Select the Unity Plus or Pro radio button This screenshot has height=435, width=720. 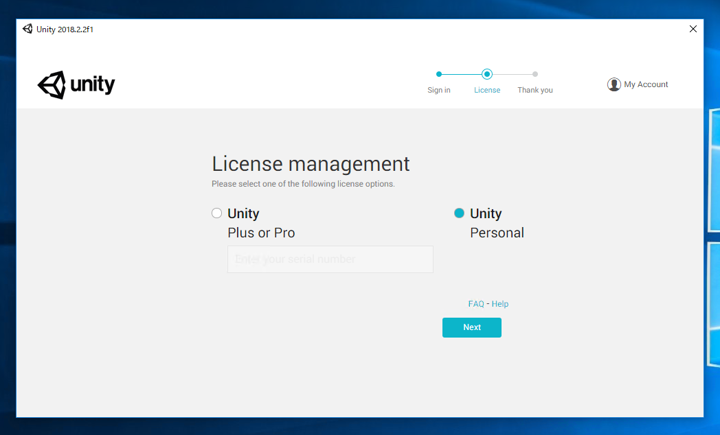[x=217, y=213]
